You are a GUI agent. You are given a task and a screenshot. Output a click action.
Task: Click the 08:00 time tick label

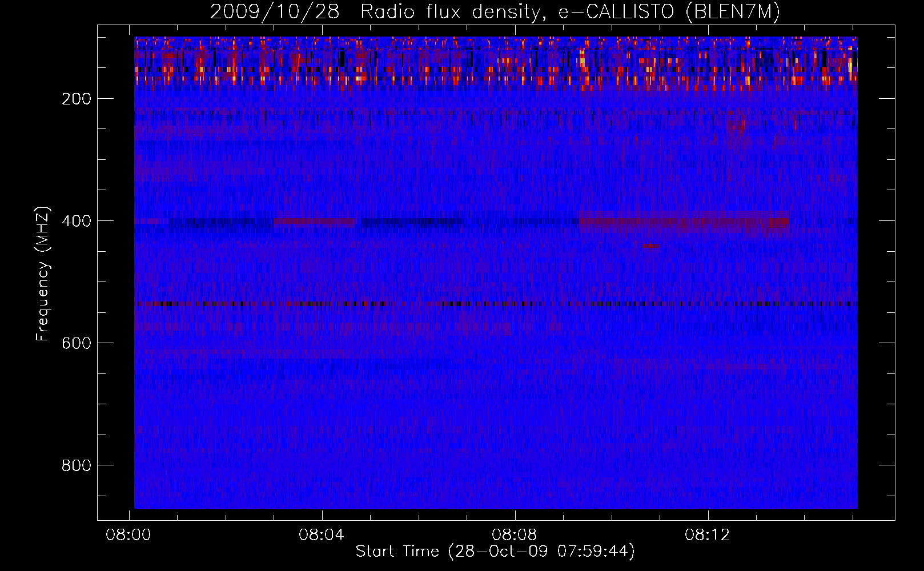point(128,535)
